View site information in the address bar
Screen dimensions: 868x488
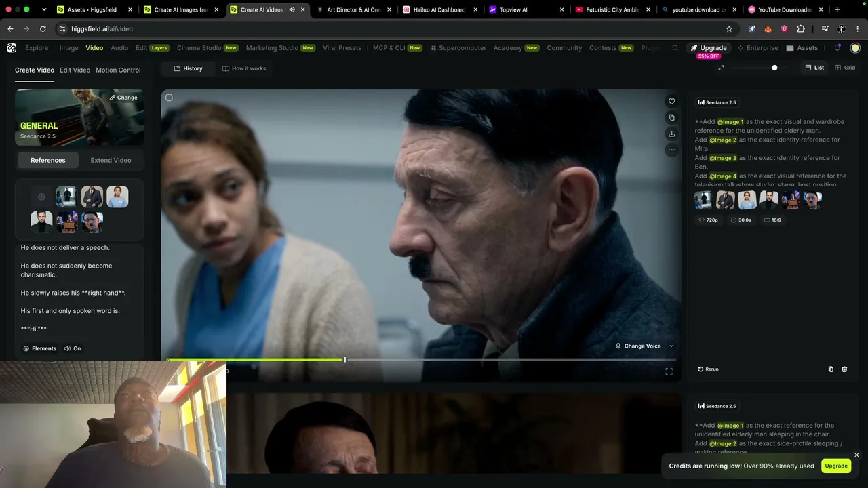(62, 29)
